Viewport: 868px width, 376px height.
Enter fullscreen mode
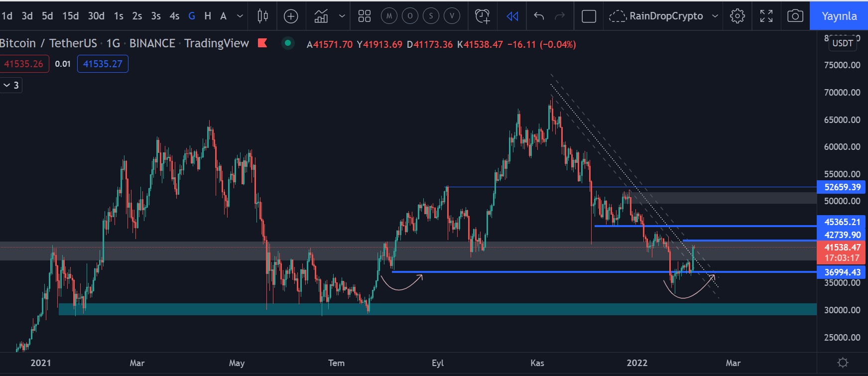766,16
